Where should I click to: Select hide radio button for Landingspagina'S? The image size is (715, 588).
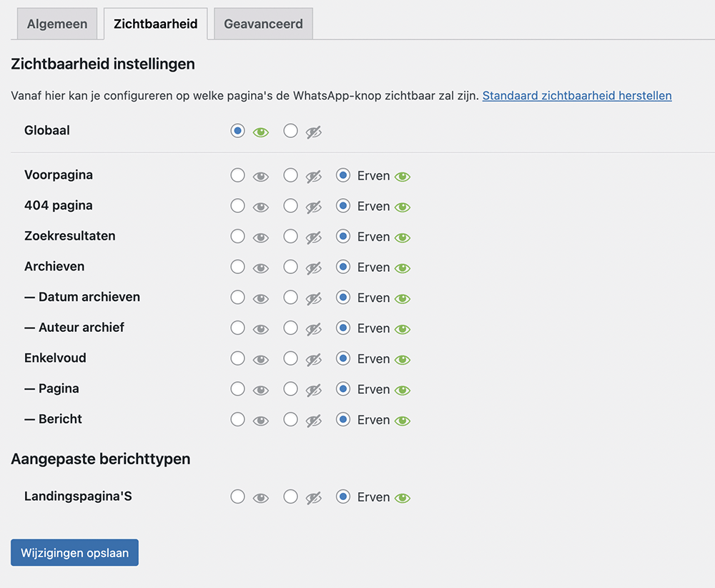click(290, 496)
